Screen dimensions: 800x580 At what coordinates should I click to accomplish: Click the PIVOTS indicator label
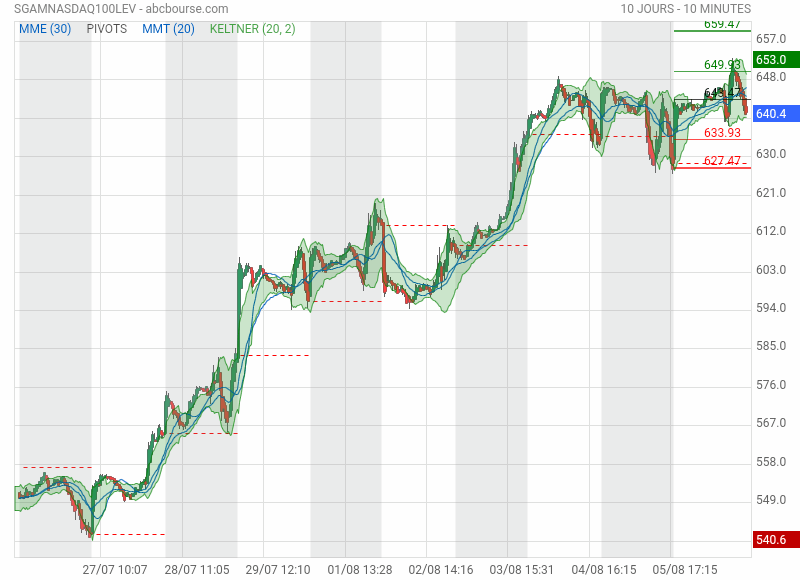click(x=107, y=29)
